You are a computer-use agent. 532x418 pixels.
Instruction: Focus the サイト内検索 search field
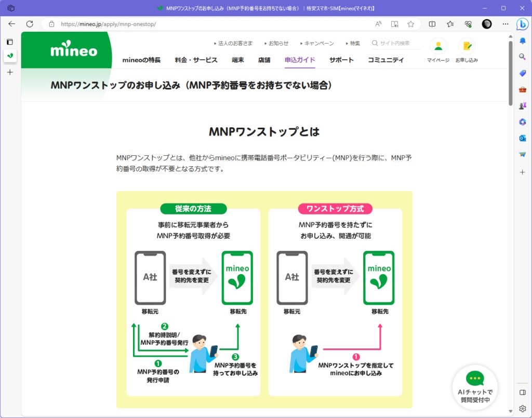(x=395, y=44)
